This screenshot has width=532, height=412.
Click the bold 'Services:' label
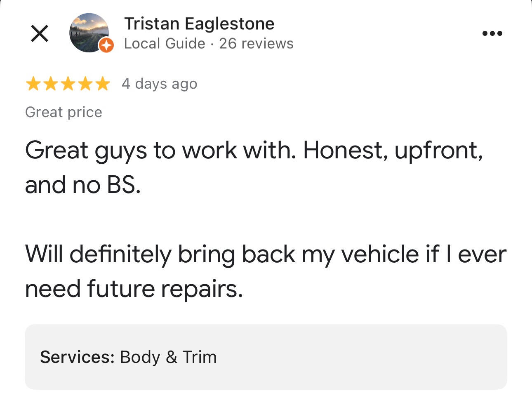[77, 357]
